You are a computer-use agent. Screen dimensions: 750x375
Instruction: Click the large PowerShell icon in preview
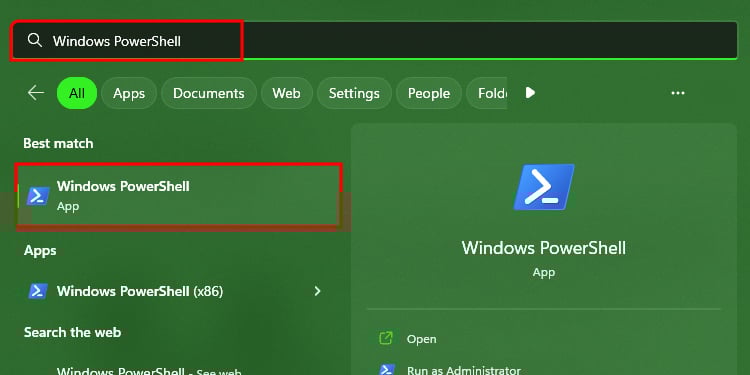[x=544, y=187]
